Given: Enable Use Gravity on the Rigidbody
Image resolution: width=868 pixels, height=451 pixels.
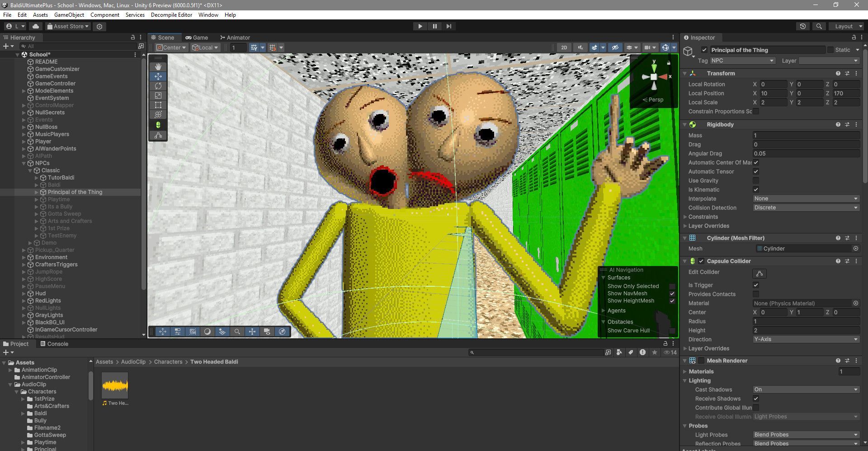Looking at the screenshot, I should pyautogui.click(x=755, y=180).
